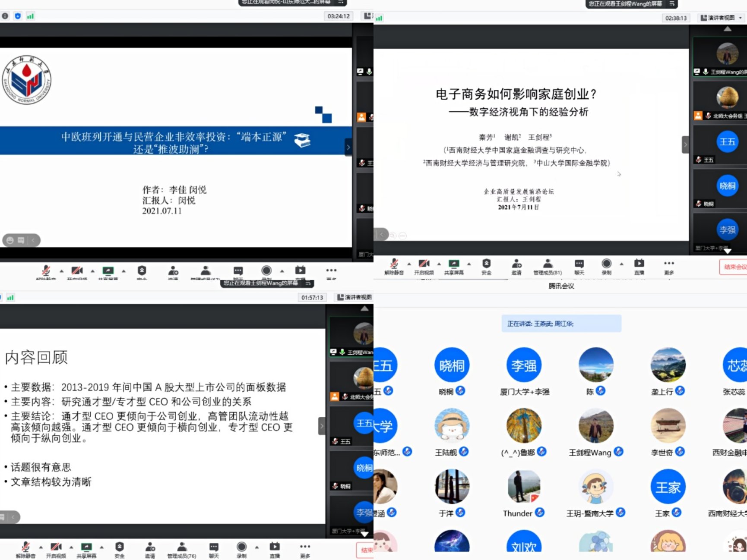747x560 pixels.
Task: Click 邀请 invite icon in the 76-member meeting toolbar
Action: point(150,549)
